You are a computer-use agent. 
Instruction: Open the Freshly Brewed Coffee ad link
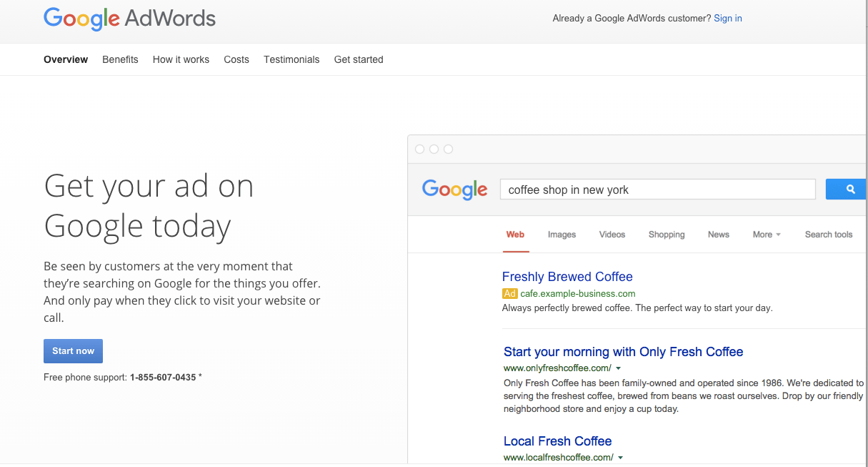click(567, 277)
